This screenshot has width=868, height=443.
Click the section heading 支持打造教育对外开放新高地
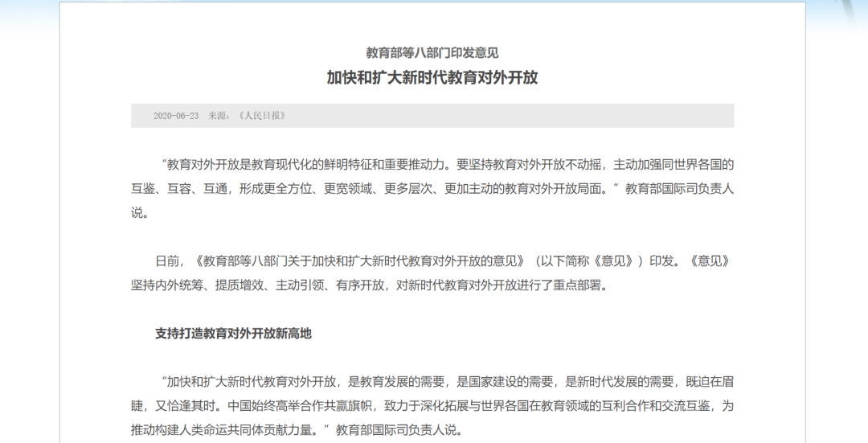[x=233, y=334]
